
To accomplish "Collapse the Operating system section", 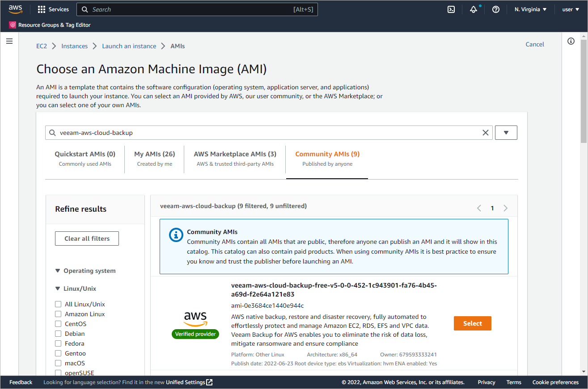I will tap(57, 271).
